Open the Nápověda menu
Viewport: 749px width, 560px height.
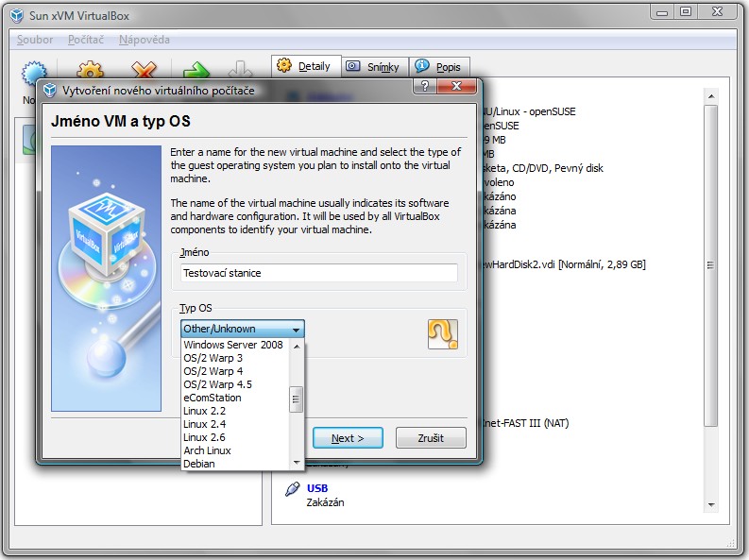click(x=145, y=40)
